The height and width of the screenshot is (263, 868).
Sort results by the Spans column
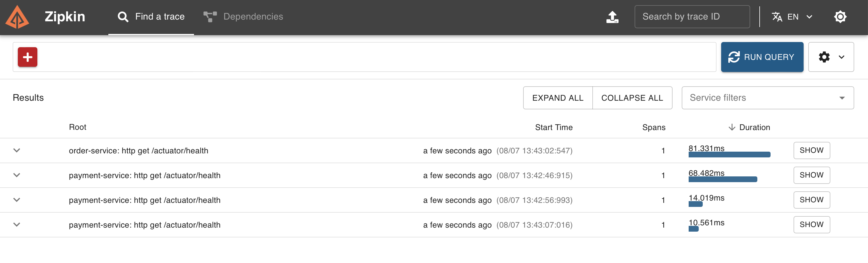click(x=654, y=127)
